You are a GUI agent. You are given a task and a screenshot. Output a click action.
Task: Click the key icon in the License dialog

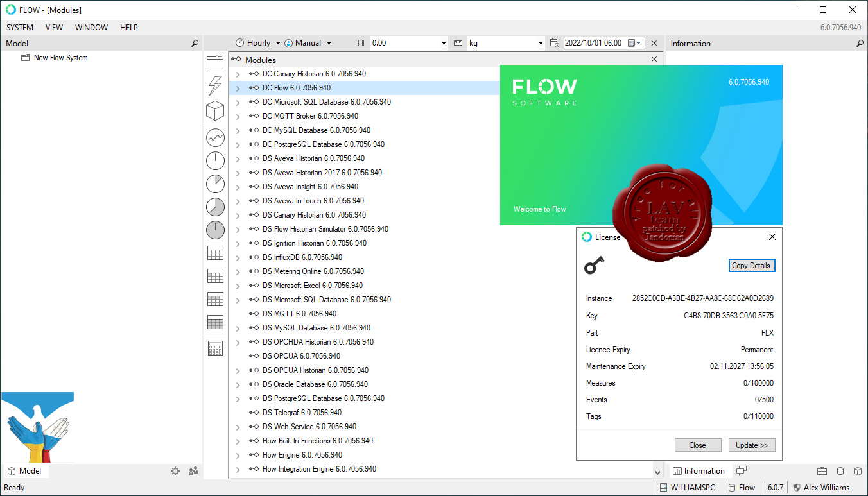point(594,264)
